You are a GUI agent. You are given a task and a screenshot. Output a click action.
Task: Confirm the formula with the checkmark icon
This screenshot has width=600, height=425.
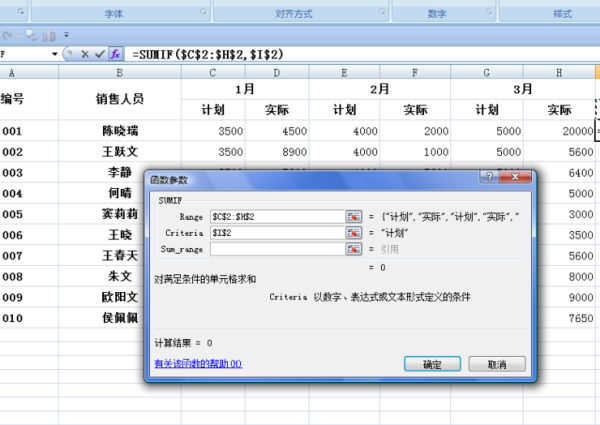click(99, 53)
